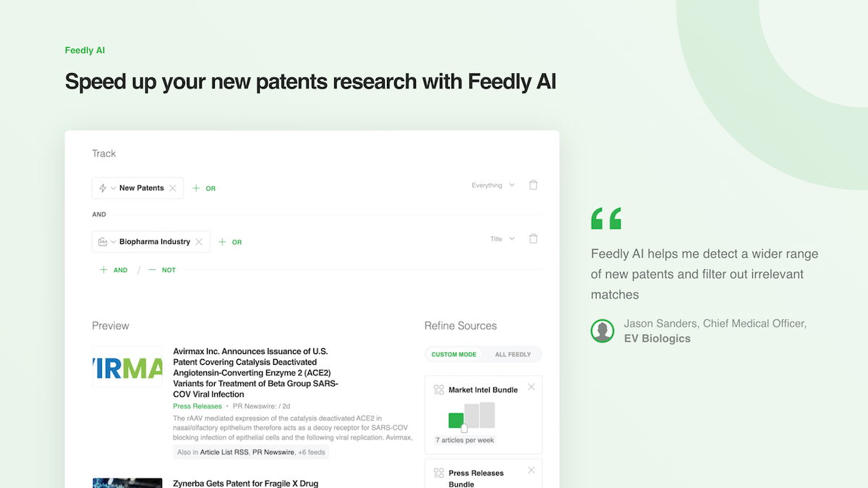Screen dimensions: 868x488
Task: Delete the New Patents rule row
Action: coord(533,185)
